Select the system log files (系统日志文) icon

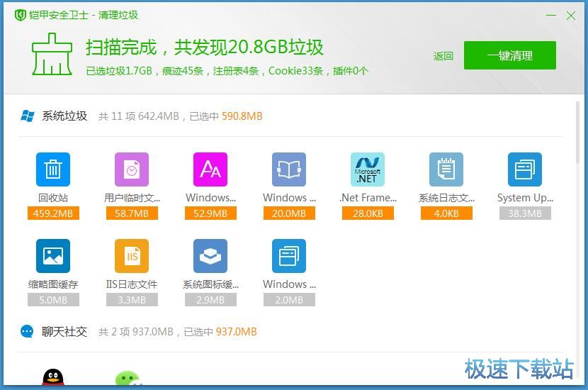point(446,169)
